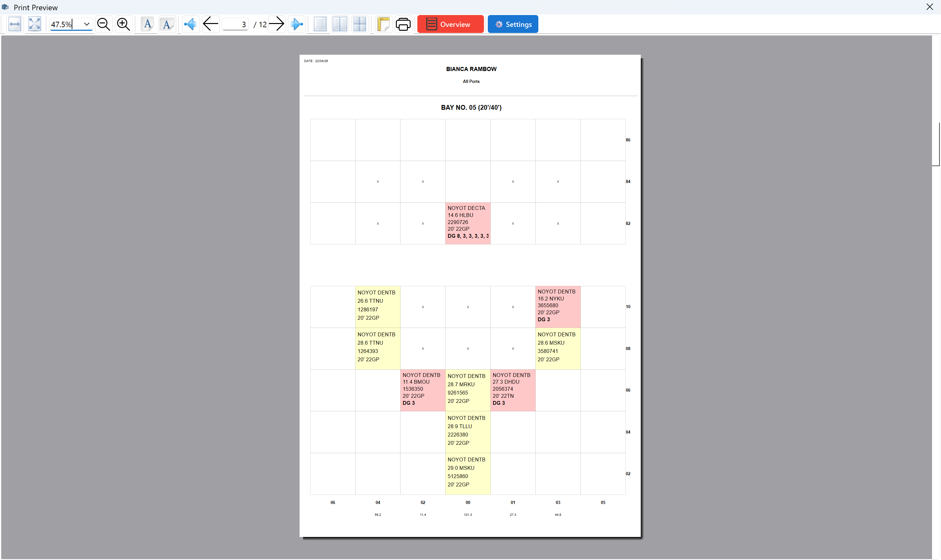Close the Print Preview window

(929, 7)
